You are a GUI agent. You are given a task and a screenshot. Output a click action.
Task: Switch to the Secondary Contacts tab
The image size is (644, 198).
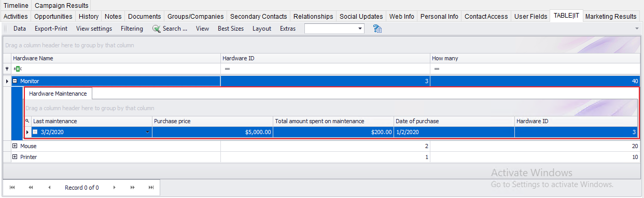pos(259,16)
